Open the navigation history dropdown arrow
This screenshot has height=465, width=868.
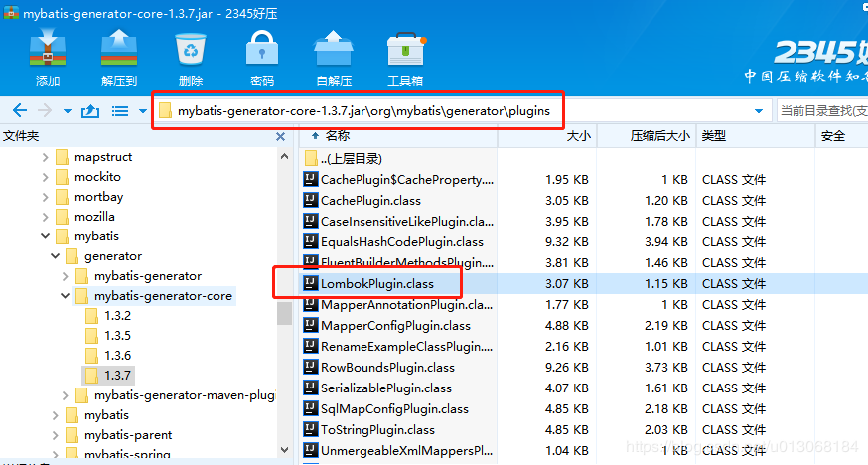click(x=67, y=111)
